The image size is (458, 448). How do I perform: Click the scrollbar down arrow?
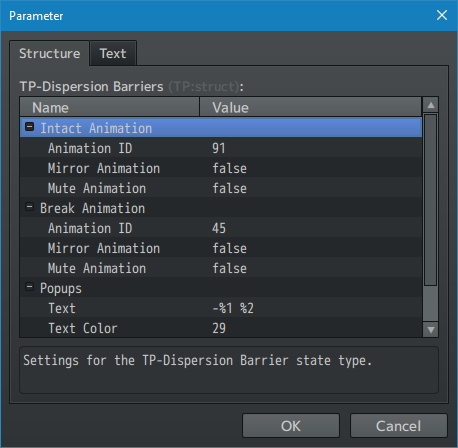point(431,330)
